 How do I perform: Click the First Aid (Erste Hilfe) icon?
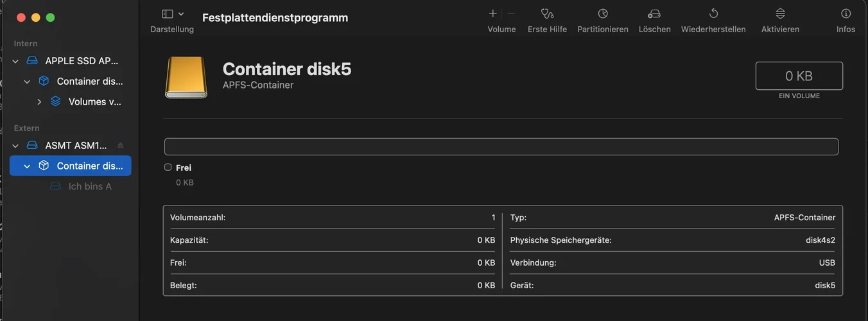547,13
